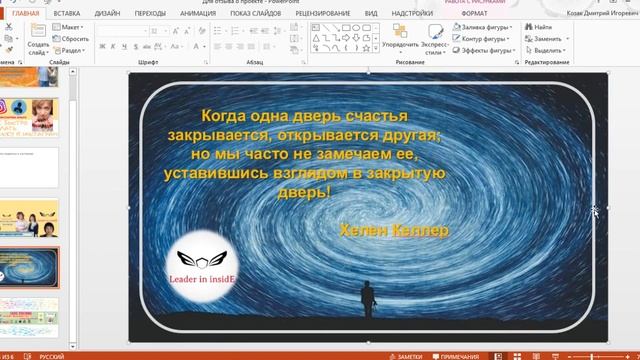The width and height of the screenshot is (640, 360).
Task: Toggle underline Ч formatting
Action: (x=124, y=47)
